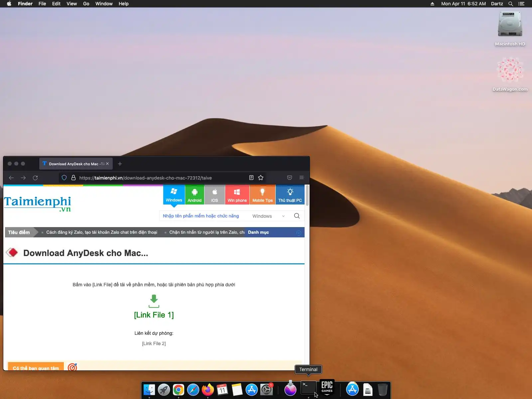
Task: Open the Help menu
Action: coord(124,4)
